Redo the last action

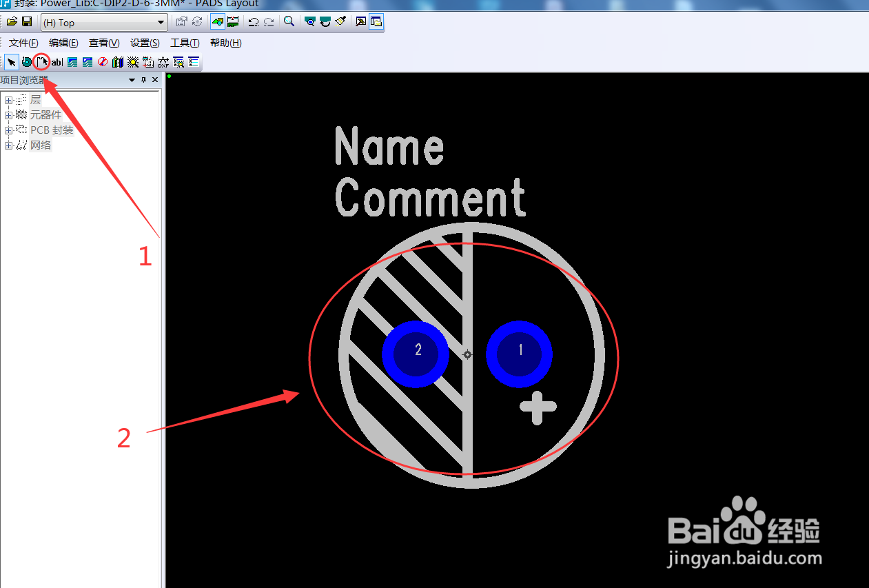269,22
